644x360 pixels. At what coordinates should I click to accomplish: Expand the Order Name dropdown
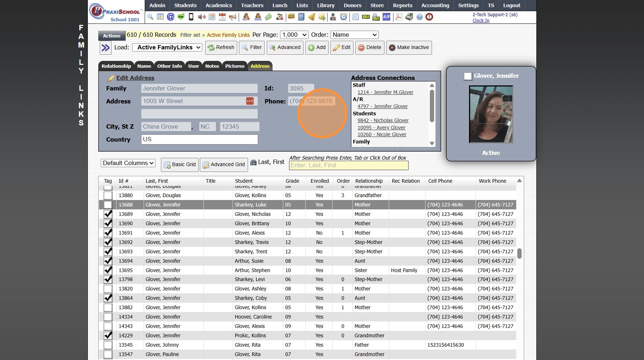(354, 35)
